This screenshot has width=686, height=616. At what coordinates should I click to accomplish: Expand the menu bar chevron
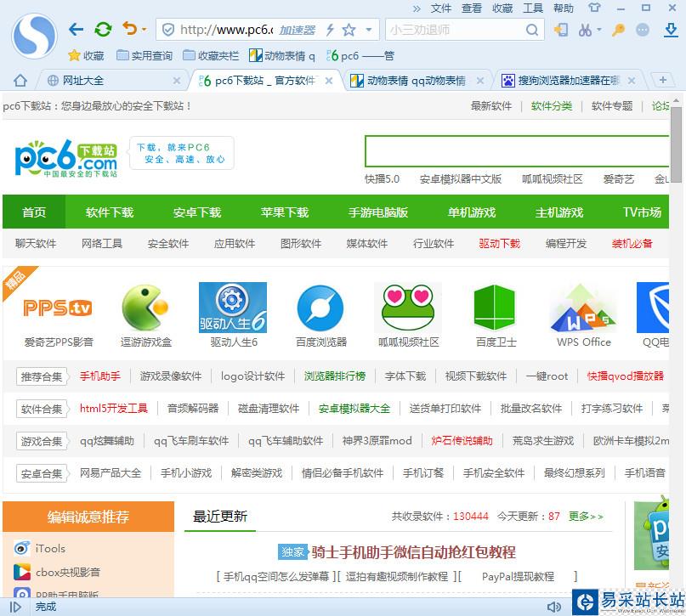[417, 8]
